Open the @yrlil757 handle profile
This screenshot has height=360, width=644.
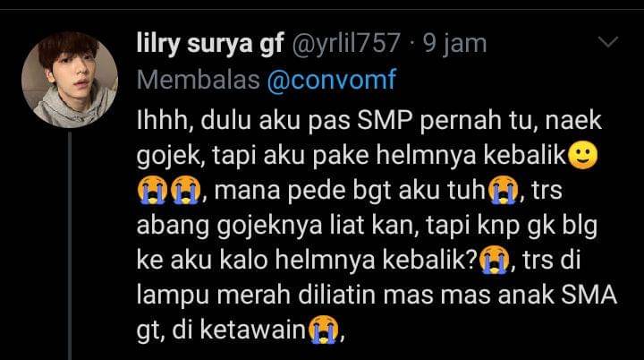click(x=346, y=43)
